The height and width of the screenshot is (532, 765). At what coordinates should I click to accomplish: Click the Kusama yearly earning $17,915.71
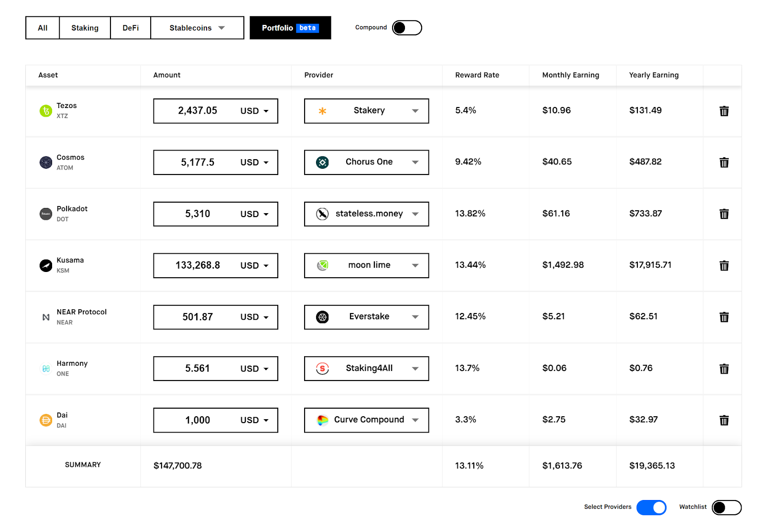pos(650,265)
